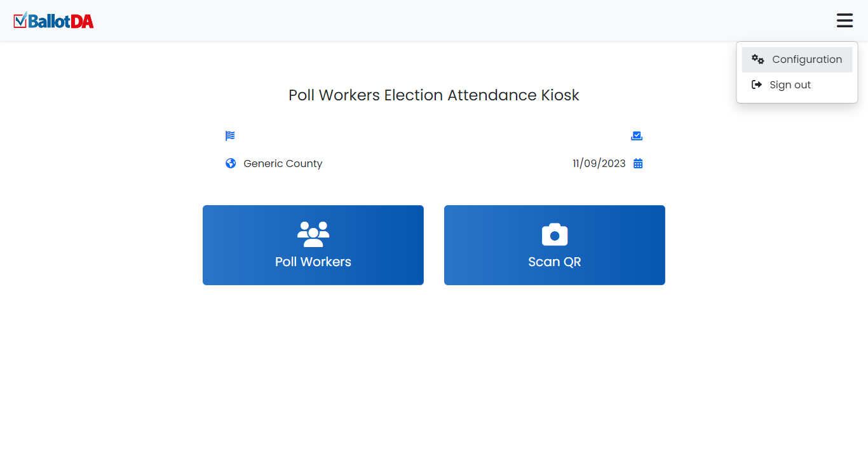Click the ballot box checkmark icon
The height and width of the screenshot is (463, 868).
[637, 136]
